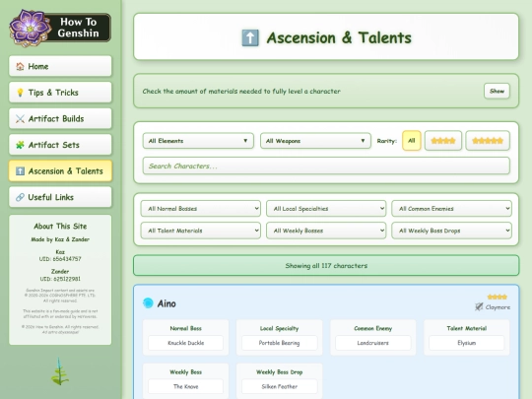Click the lightbulb icon beside Tips & Tricks

20,93
